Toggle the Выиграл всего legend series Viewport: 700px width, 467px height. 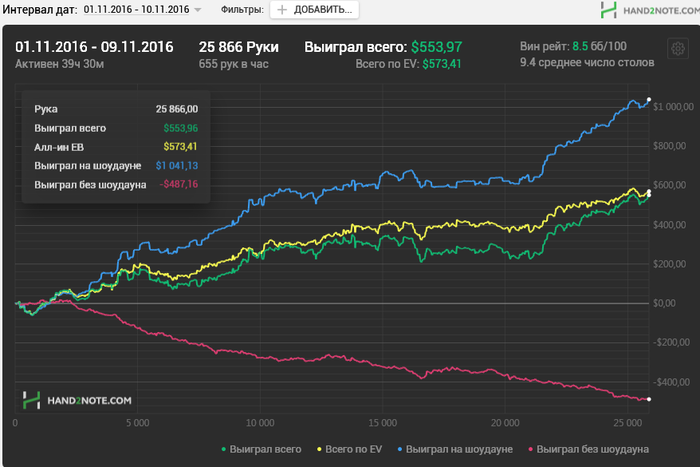tap(262, 449)
